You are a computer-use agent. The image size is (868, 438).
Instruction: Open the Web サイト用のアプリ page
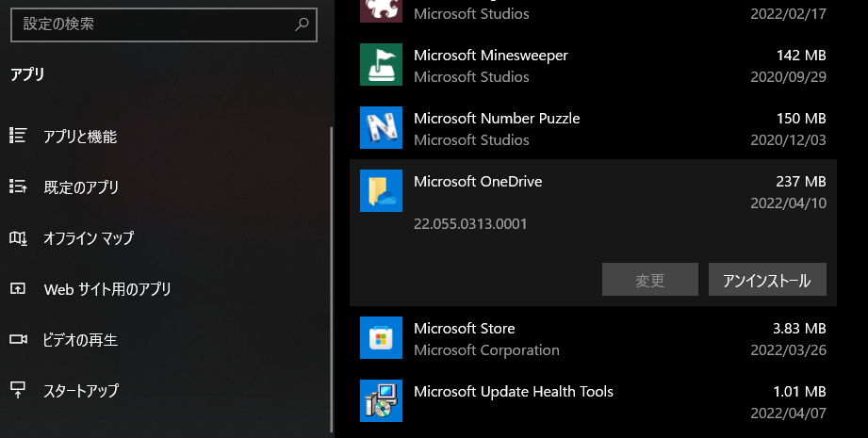click(x=107, y=289)
